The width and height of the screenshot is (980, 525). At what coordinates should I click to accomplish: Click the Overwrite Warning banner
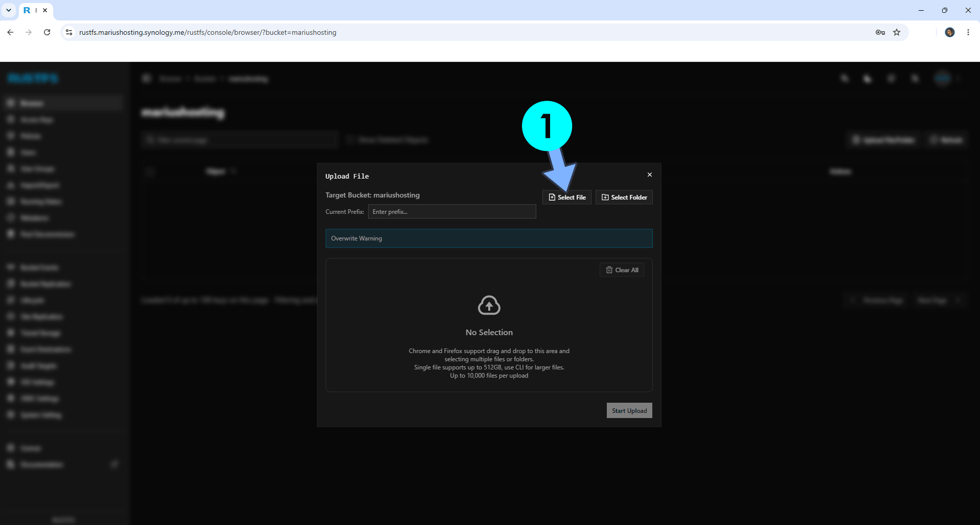pos(489,238)
